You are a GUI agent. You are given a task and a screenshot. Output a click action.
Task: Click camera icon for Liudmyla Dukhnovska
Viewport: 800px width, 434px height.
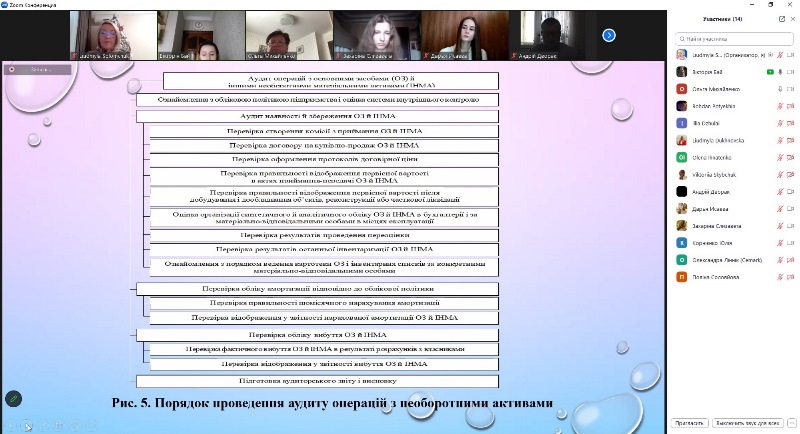coord(791,140)
